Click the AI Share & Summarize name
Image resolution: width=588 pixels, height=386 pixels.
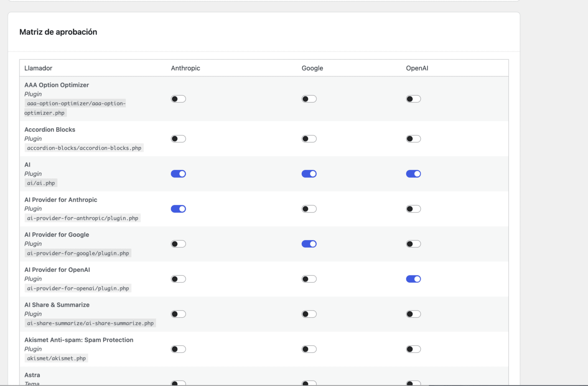click(x=57, y=305)
